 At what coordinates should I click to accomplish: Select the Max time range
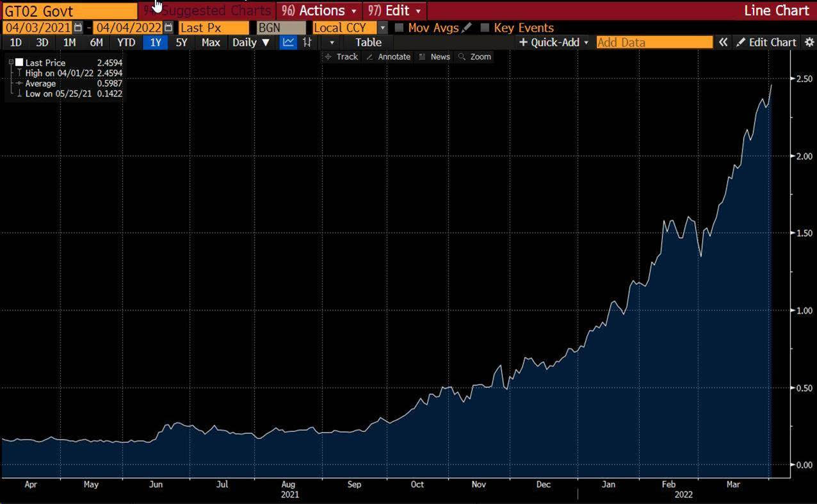point(211,42)
